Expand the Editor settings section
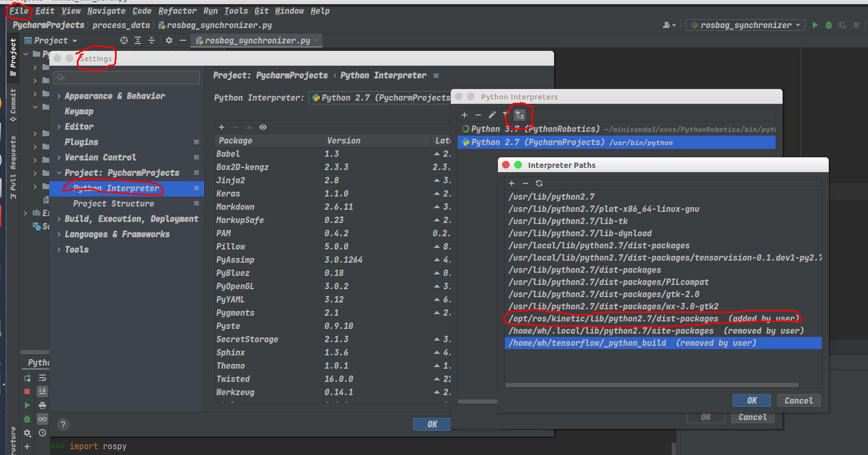The width and height of the screenshot is (868, 455). [59, 127]
